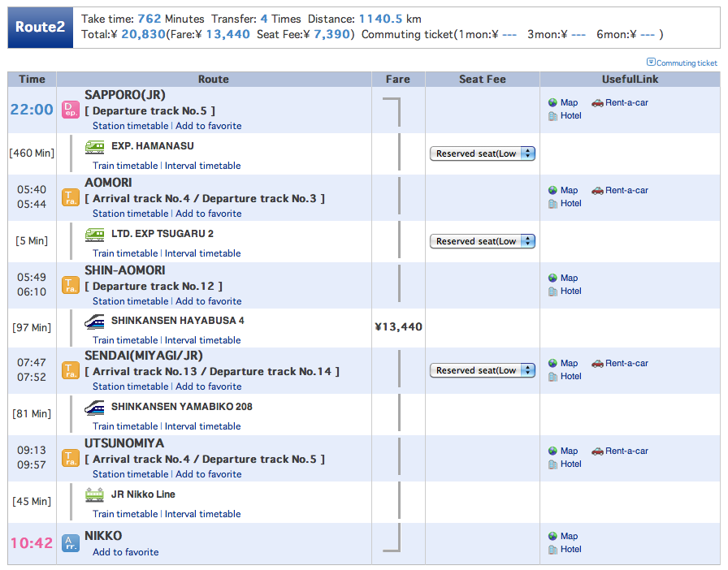The image size is (728, 570).
Task: Open Train timetable for SHINKANSEN YAMABIKO 208
Action: pyautogui.click(x=125, y=426)
